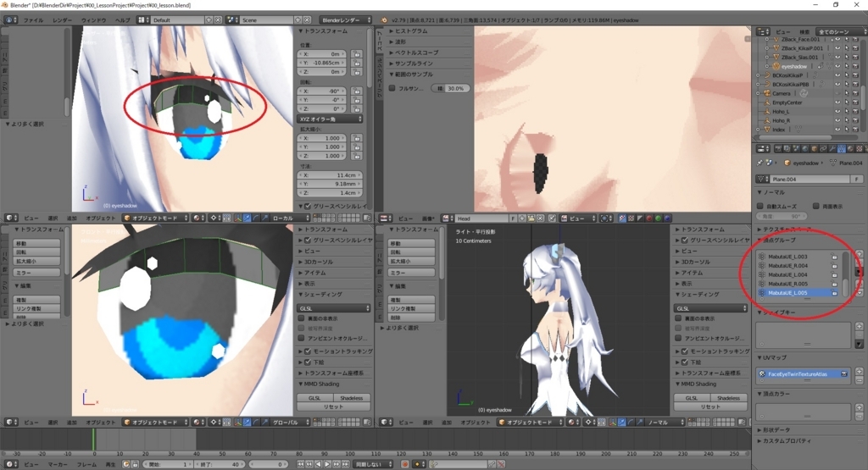
Task: Open the XYZ オイラー角 rotation mode dropdown
Action: pos(331,119)
